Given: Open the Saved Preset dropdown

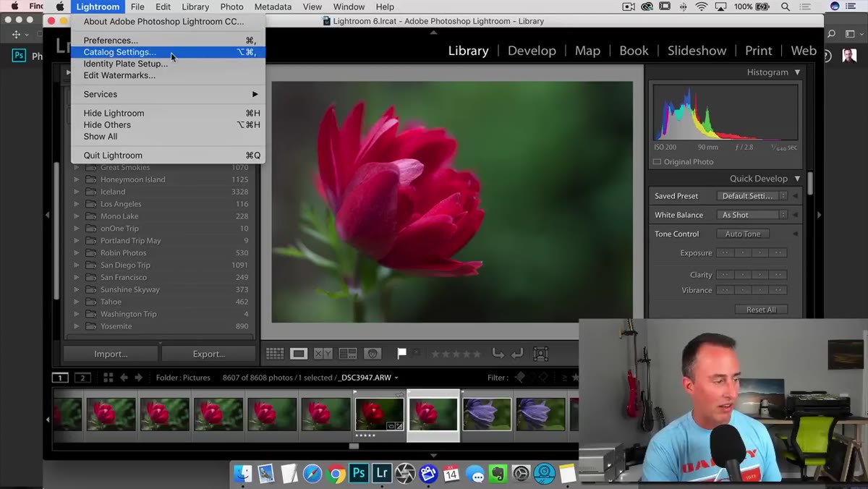Looking at the screenshot, I should coord(752,196).
